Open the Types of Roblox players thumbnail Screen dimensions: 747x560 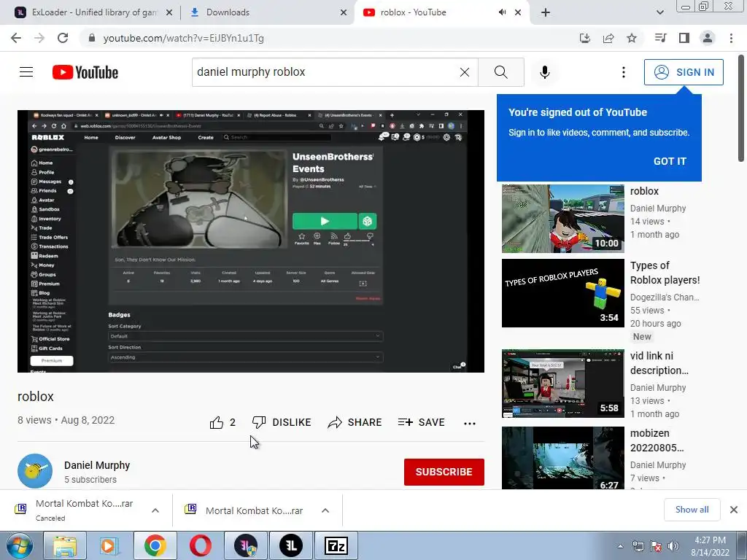pos(562,293)
